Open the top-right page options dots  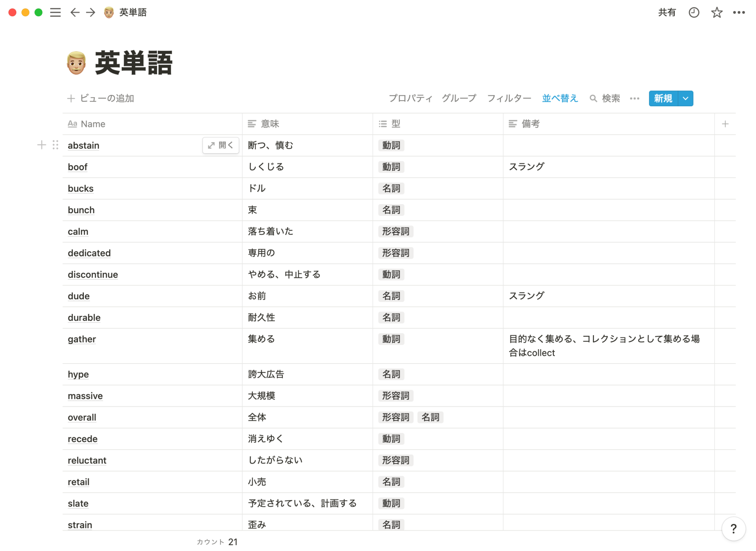pyautogui.click(x=739, y=13)
